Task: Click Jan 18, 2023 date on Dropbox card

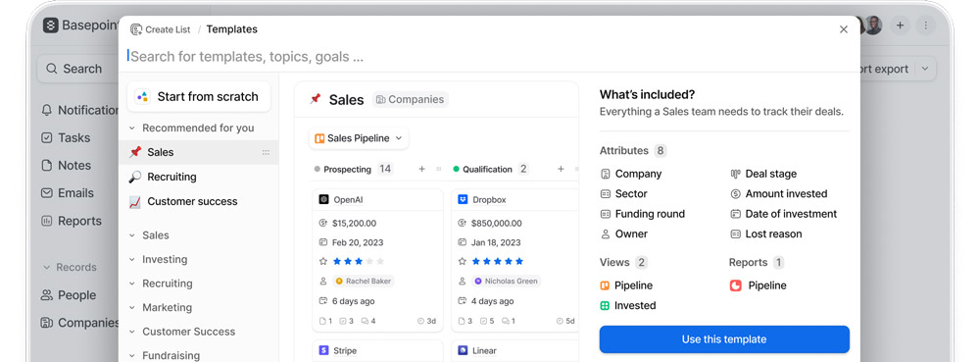Action: point(496,242)
